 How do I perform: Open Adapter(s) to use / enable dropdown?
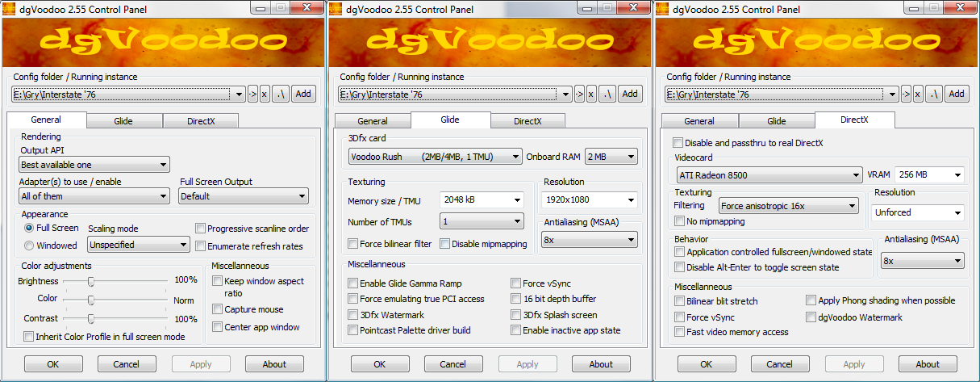tap(94, 195)
